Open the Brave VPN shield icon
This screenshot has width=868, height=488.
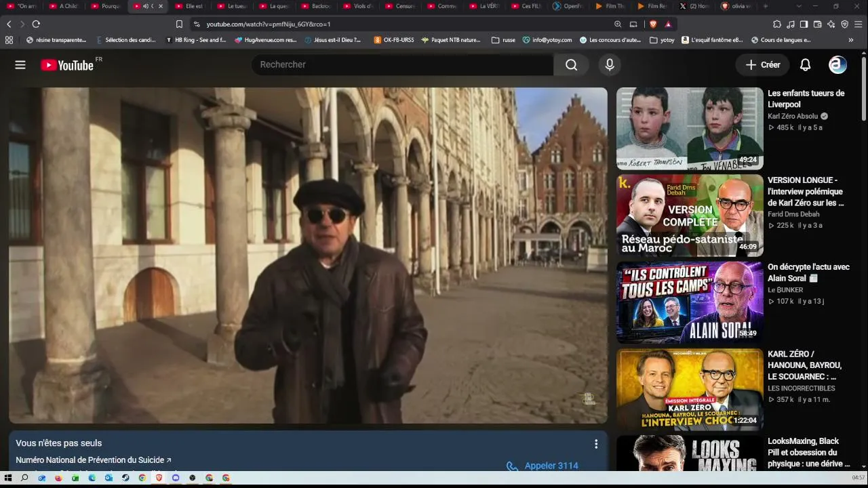[844, 24]
